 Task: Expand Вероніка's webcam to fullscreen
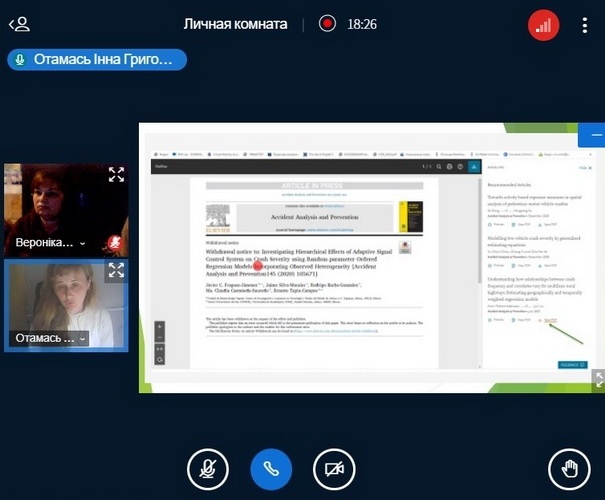[x=116, y=175]
